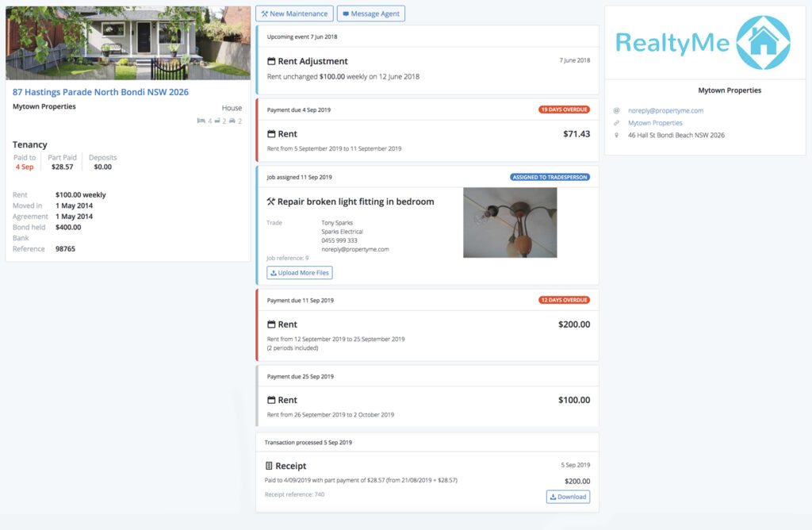Click the link icon beside Mytown Properties
812x530 pixels.
[x=616, y=122]
